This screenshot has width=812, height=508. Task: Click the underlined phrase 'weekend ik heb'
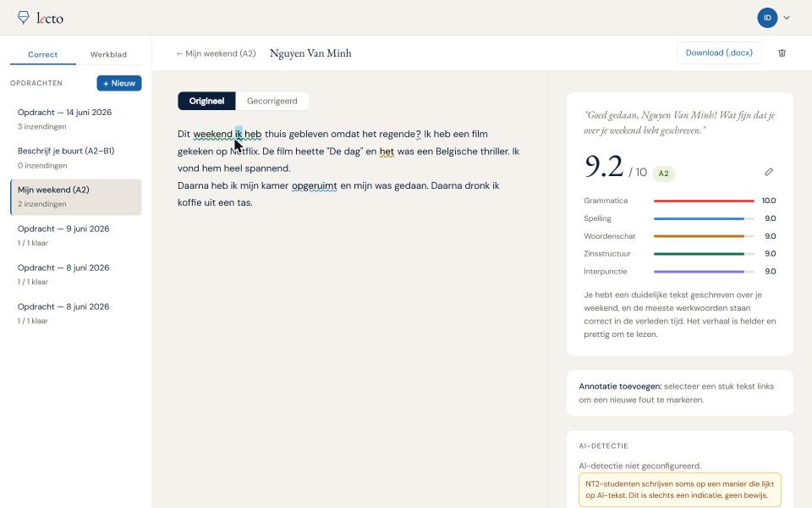click(x=228, y=135)
